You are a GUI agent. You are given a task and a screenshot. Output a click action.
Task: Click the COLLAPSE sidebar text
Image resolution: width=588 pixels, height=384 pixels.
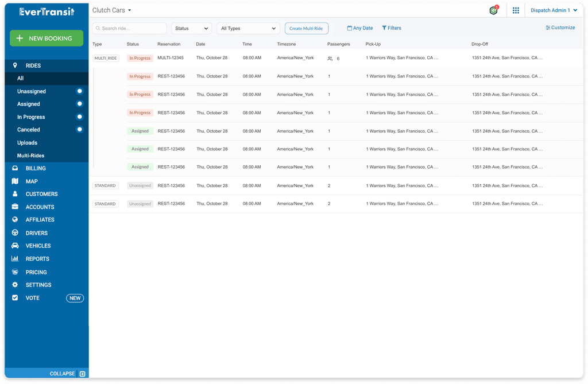(62, 374)
